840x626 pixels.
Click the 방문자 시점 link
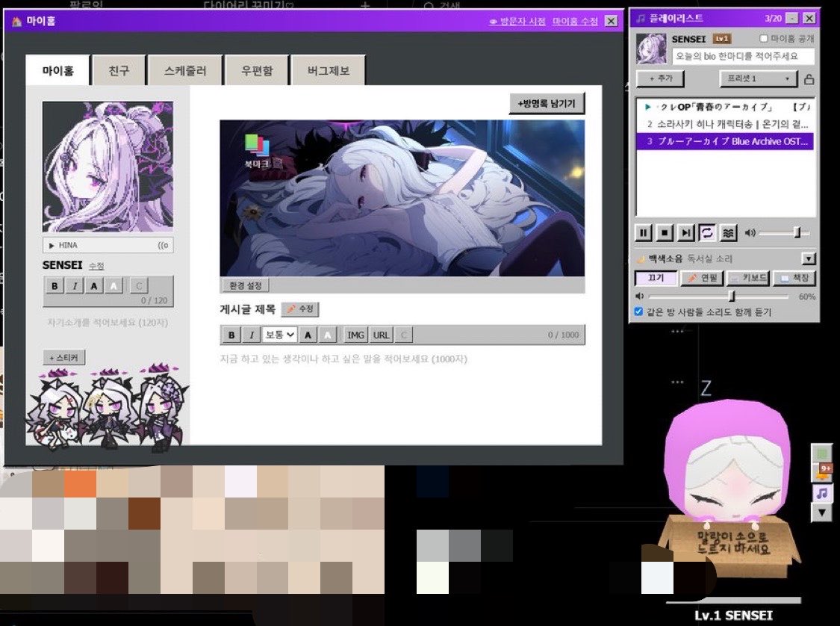point(517,22)
